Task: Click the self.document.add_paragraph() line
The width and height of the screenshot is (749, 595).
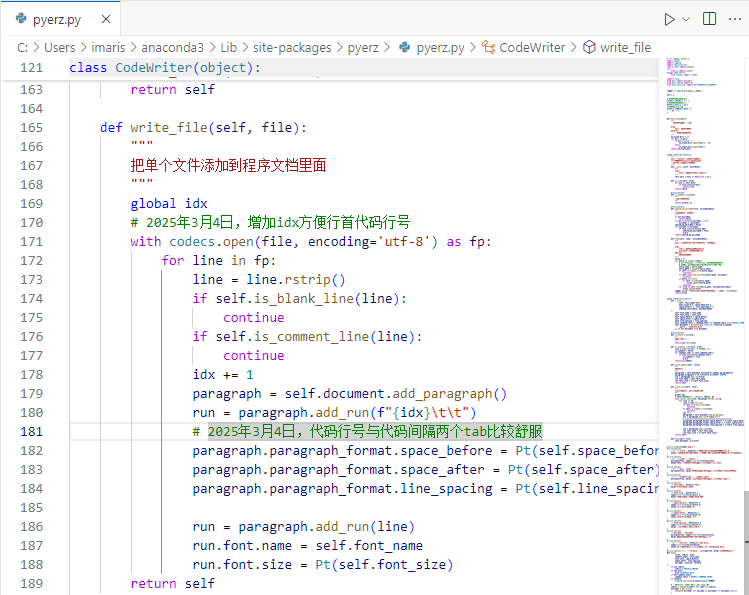Action: coord(349,393)
